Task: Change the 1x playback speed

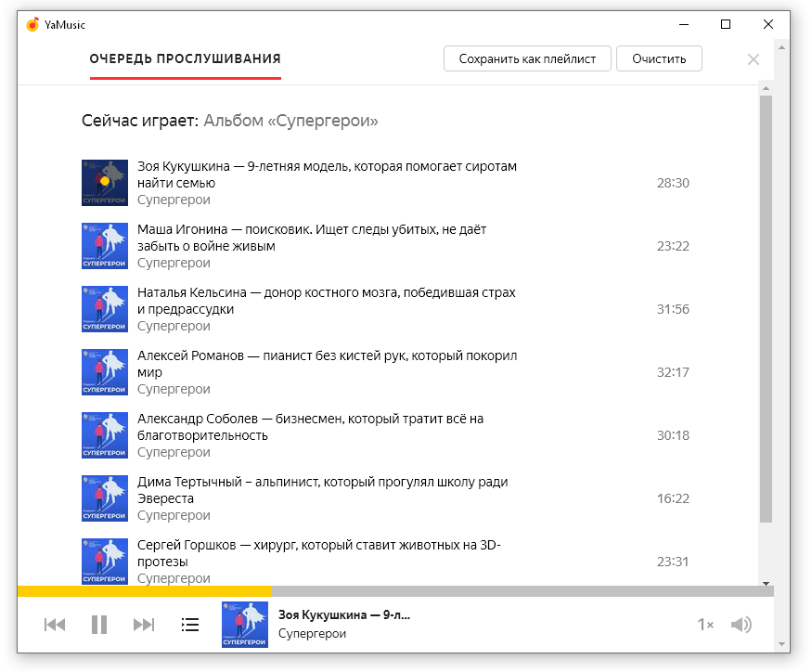Action: point(704,625)
